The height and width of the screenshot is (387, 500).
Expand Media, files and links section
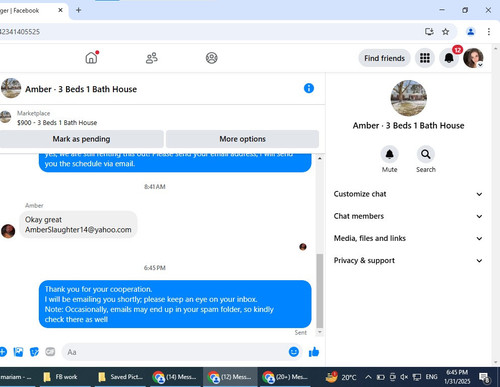(408, 238)
